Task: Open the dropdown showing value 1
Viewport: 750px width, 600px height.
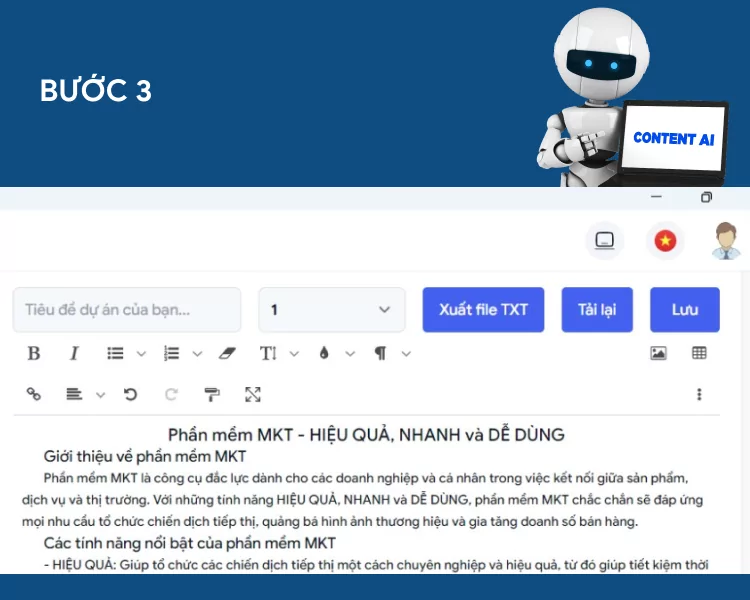Action: (332, 310)
